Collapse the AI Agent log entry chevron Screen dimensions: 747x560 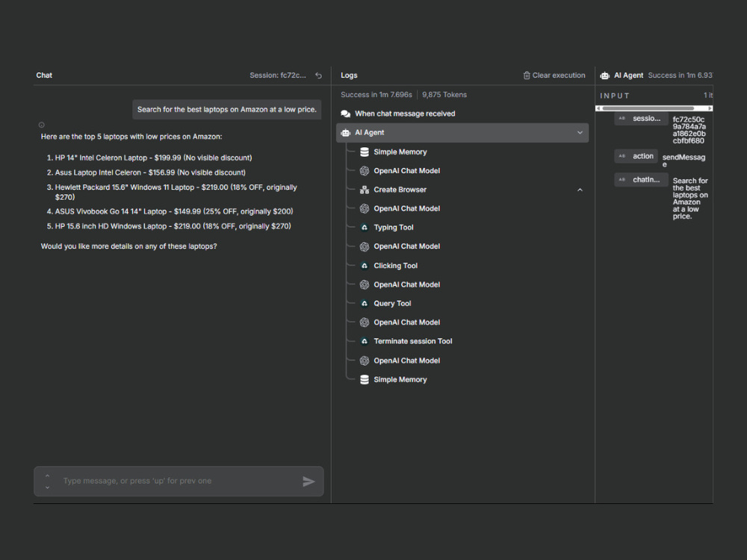point(580,133)
